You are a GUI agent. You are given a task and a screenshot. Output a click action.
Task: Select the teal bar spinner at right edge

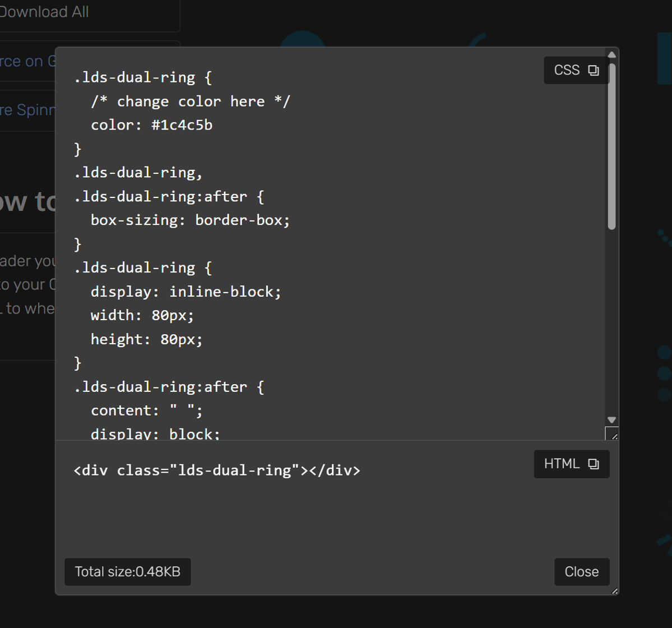665,58
